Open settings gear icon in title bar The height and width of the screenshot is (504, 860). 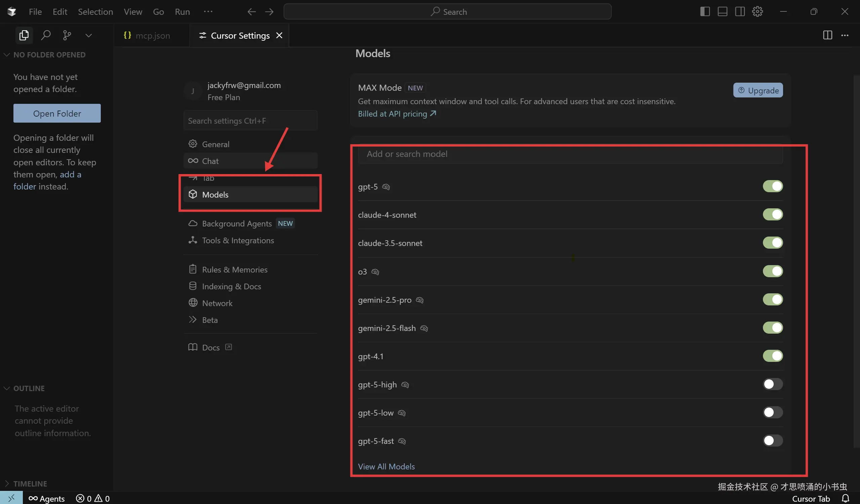tap(757, 12)
